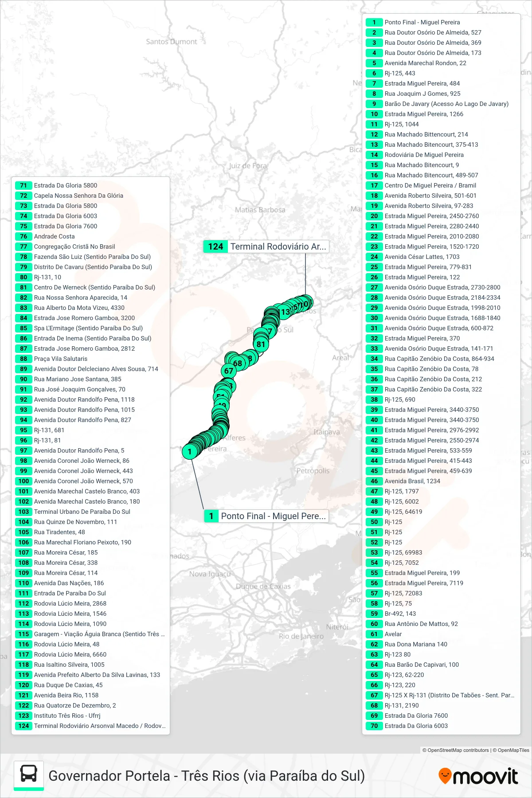Select stop Avenida Coronel João Werneck, 570
532x798 pixels.
(74, 481)
